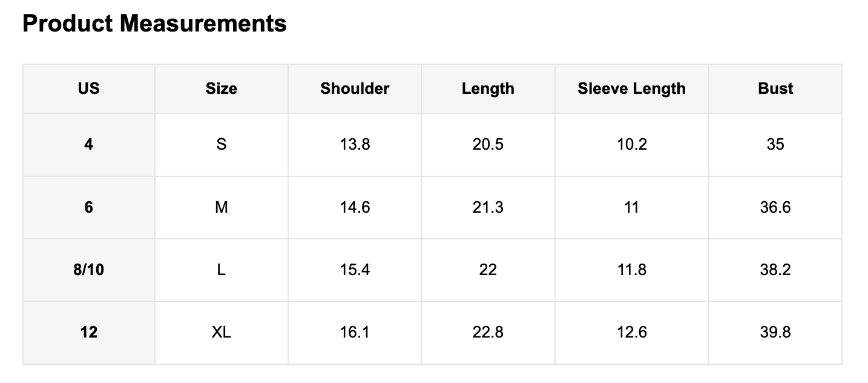The height and width of the screenshot is (383, 868).
Task: Select US size 4 row header
Action: (x=88, y=144)
